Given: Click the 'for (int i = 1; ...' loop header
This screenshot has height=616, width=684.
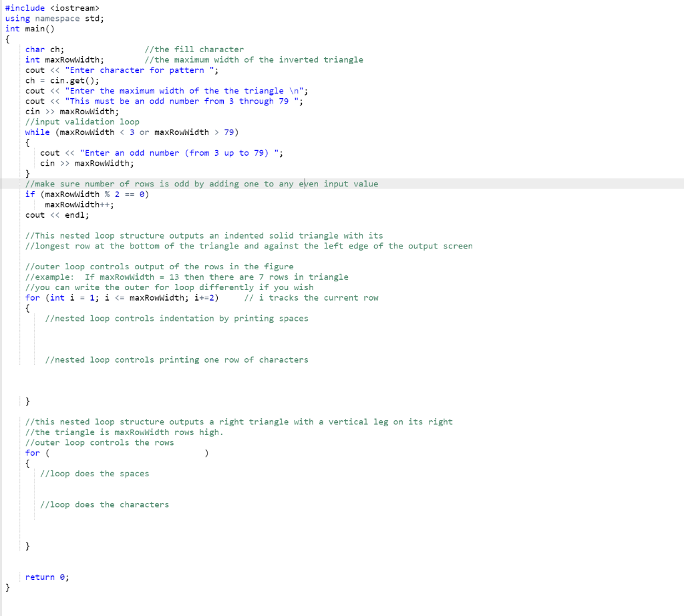Looking at the screenshot, I should (x=122, y=298).
